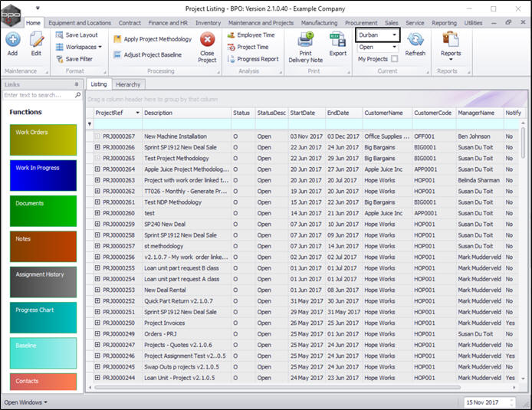Click the Links search text field
This screenshot has height=410, width=532.
[x=38, y=95]
